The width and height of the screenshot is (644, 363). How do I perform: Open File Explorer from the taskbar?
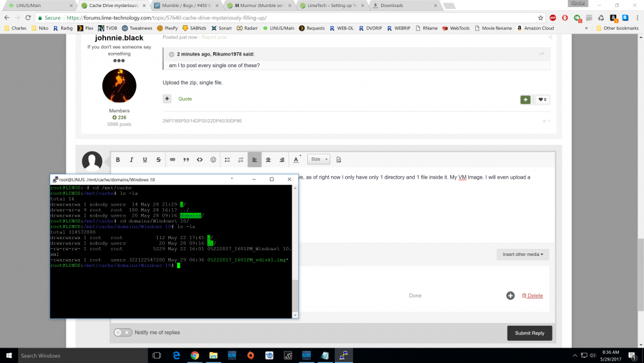click(x=213, y=356)
